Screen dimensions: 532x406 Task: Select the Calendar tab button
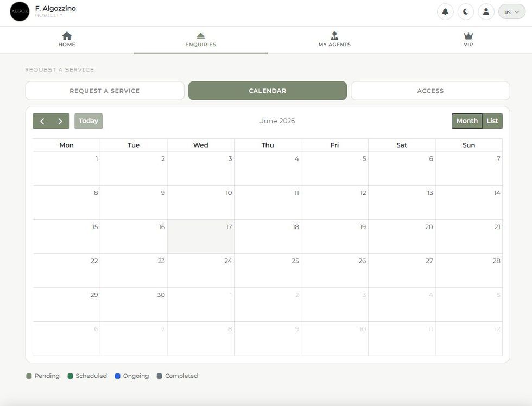[267, 91]
